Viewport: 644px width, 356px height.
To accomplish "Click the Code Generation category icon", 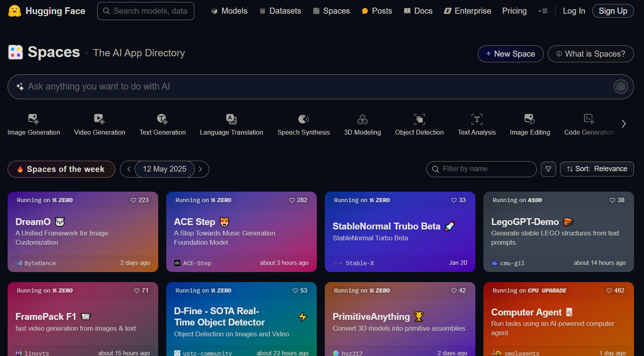I will 589,119.
